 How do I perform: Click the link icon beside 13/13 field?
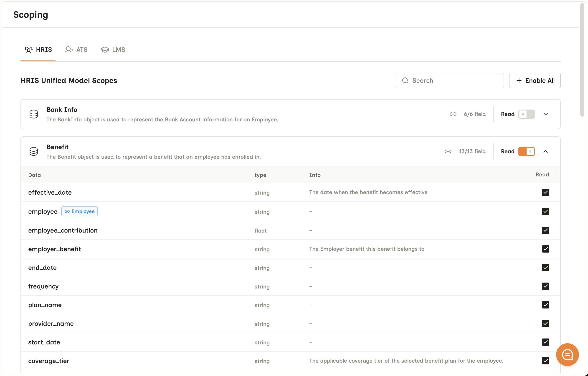tap(448, 151)
